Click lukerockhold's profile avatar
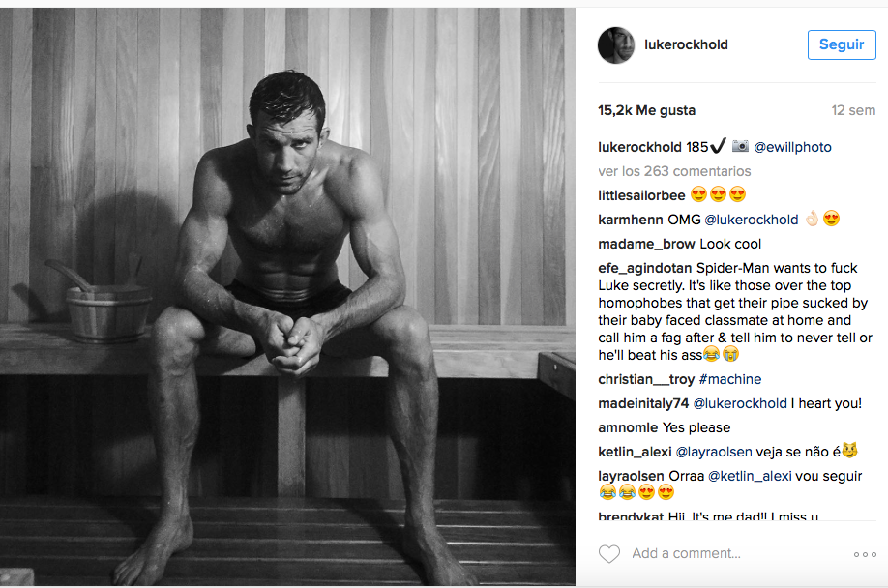 coord(616,45)
